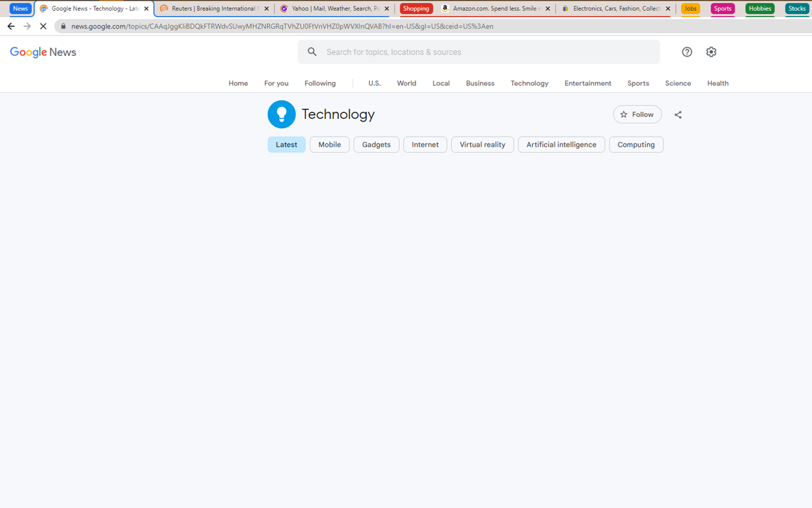Click the topics search field
The height and width of the screenshot is (508, 812).
(x=479, y=51)
